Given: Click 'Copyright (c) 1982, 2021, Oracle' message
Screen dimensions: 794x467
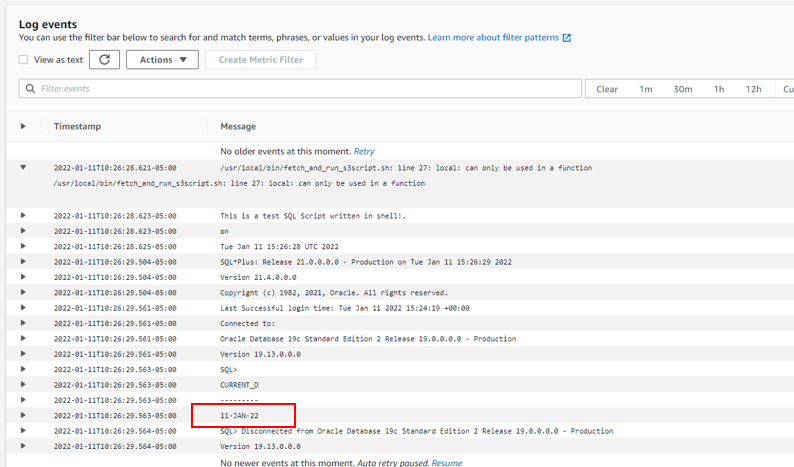Looking at the screenshot, I should pos(334,293).
